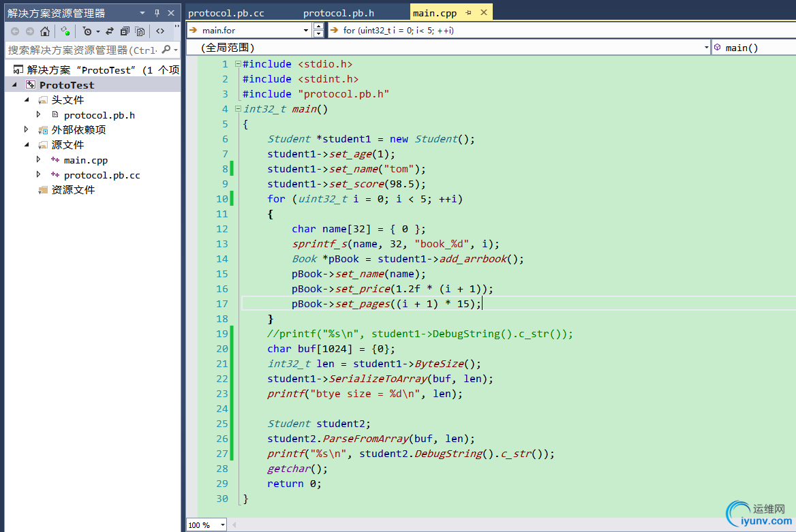Click the Pending Changes Filter clock icon
796x532 pixels.
click(x=87, y=31)
